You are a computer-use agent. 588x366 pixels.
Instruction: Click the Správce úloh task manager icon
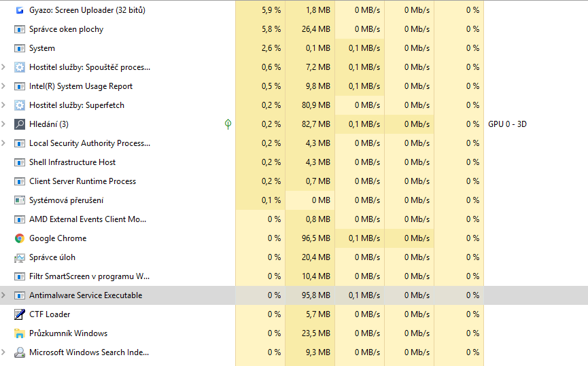20,258
